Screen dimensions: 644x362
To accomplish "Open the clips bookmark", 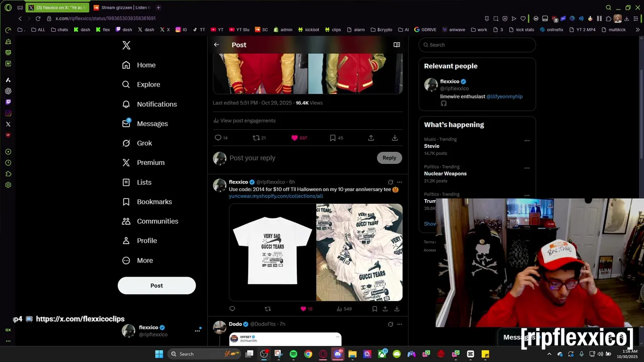I will [x=333, y=30].
